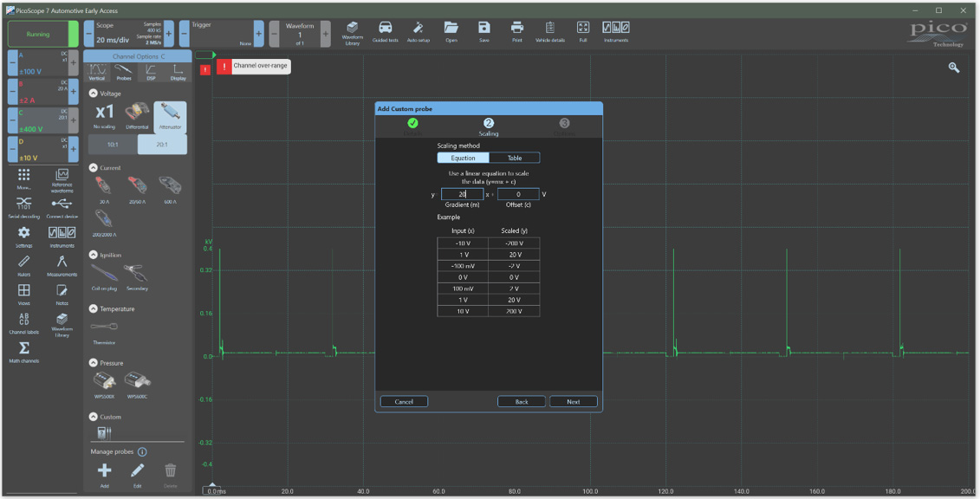
Task: Click the Offset (c) input field
Action: [517, 195]
